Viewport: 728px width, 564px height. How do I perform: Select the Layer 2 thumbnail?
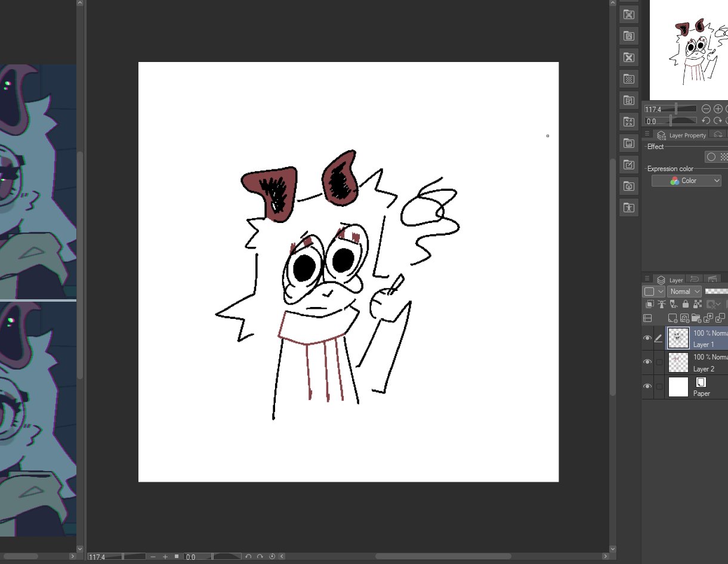678,362
